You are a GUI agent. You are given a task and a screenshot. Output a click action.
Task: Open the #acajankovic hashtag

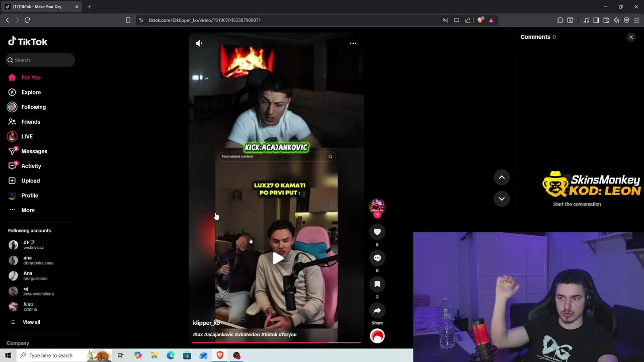tap(219, 334)
